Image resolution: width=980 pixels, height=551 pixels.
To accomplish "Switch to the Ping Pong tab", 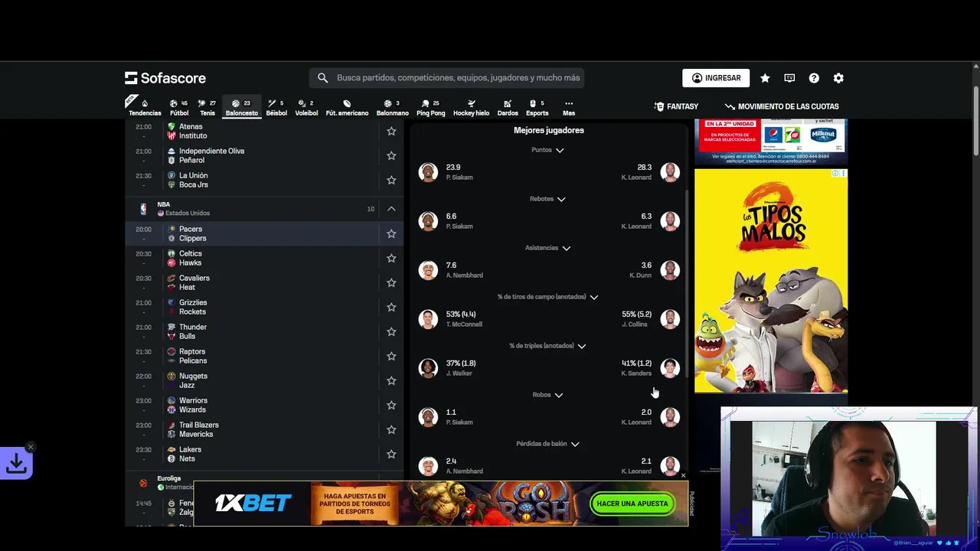I will pyautogui.click(x=430, y=107).
